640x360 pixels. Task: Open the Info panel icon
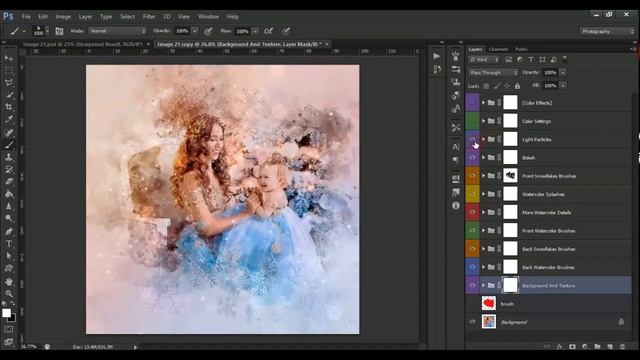456,205
